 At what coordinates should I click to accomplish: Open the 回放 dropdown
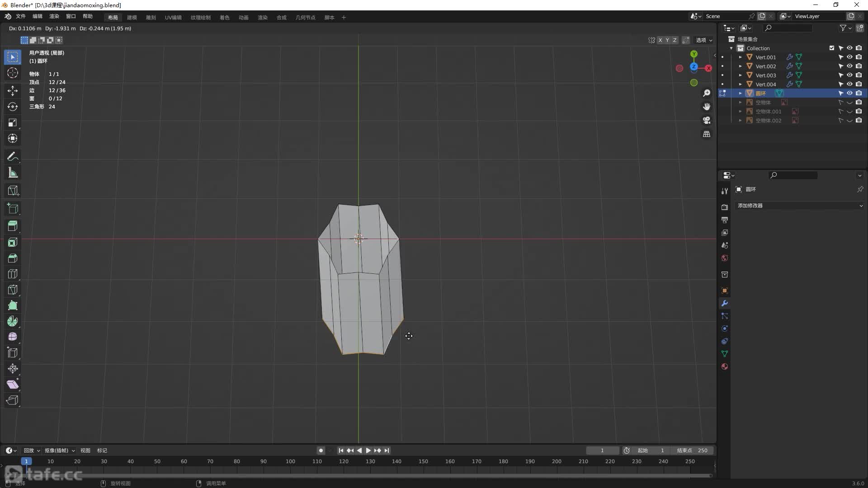pyautogui.click(x=32, y=450)
